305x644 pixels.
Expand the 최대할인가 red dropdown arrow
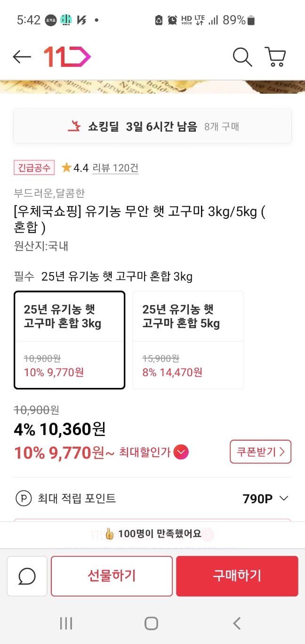pos(181,452)
